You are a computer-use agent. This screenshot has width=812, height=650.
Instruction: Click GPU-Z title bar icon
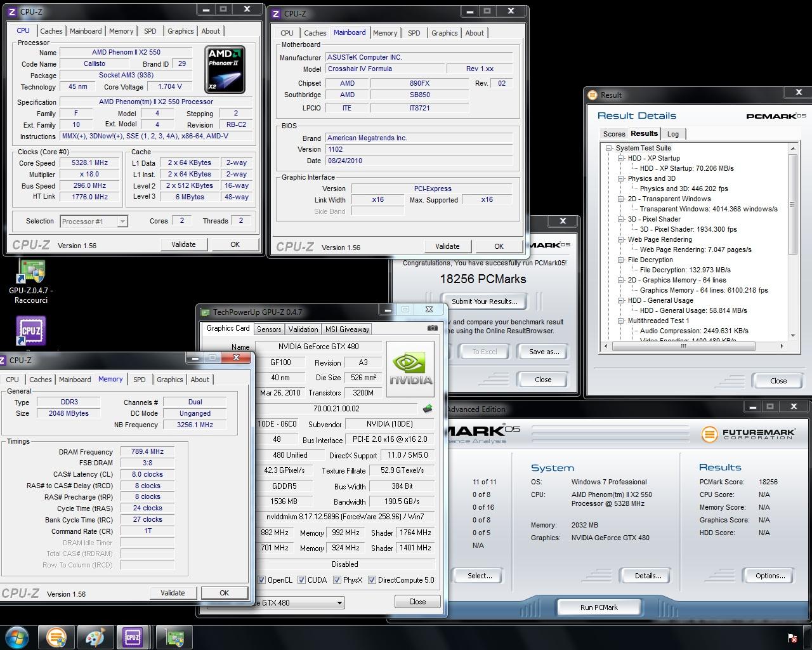pos(205,312)
